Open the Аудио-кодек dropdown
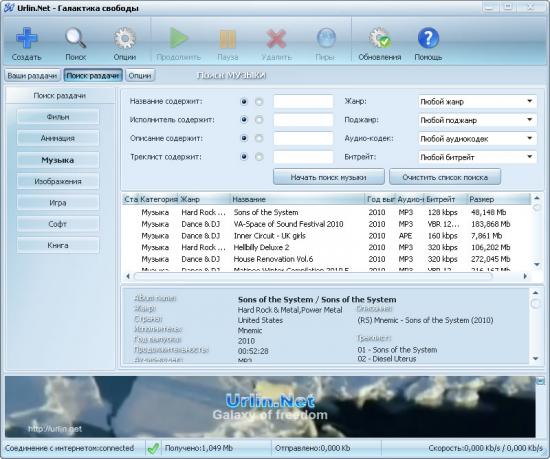550x459 pixels. pos(477,139)
